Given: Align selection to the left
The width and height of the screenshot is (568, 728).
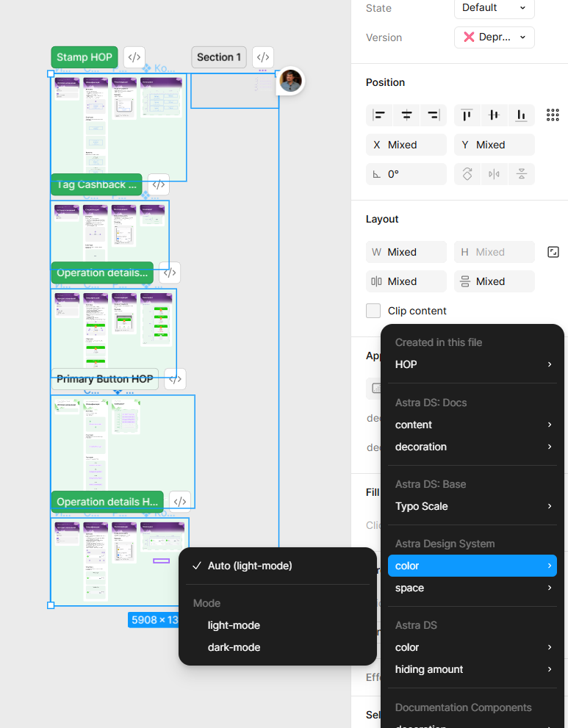Looking at the screenshot, I should pos(379,115).
